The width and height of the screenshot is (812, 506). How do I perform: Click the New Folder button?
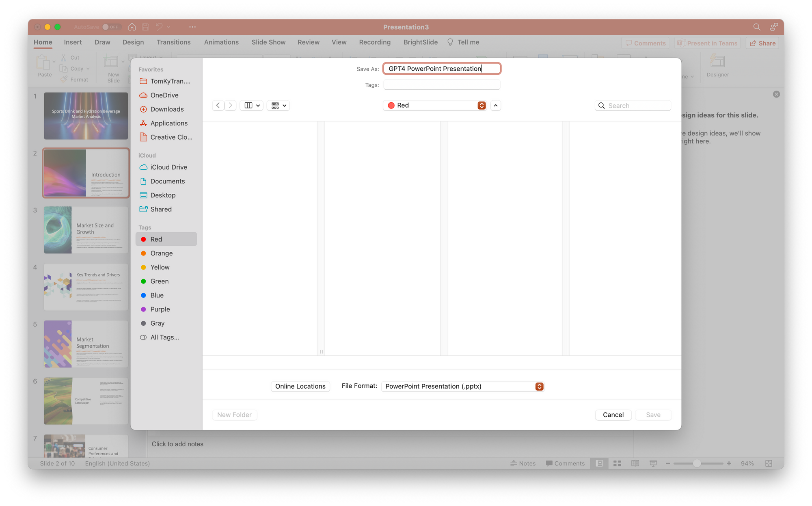[x=233, y=415]
